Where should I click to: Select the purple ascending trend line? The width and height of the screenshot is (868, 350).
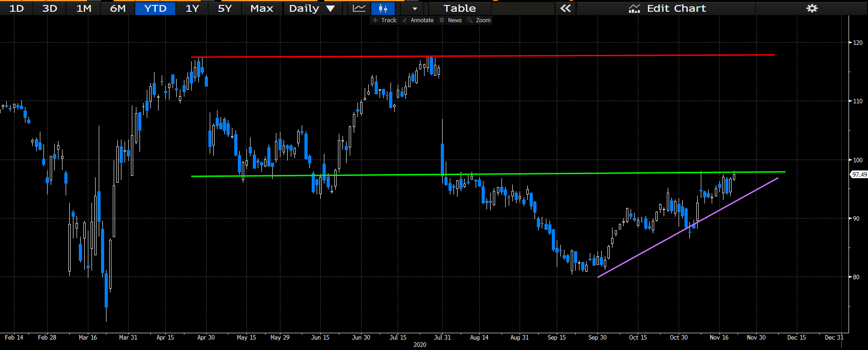[688, 228]
